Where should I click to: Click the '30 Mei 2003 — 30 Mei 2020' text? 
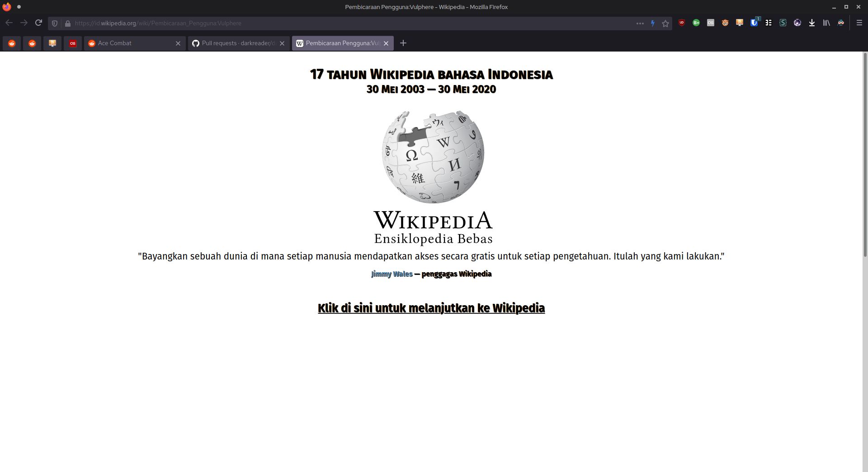pyautogui.click(x=431, y=89)
